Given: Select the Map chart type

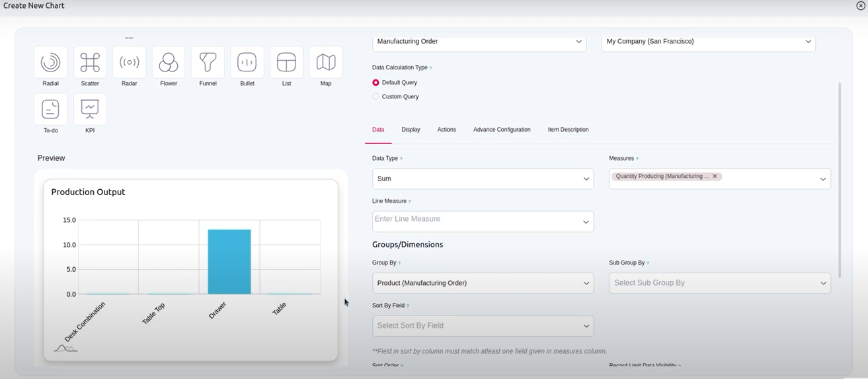Looking at the screenshot, I should (326, 63).
